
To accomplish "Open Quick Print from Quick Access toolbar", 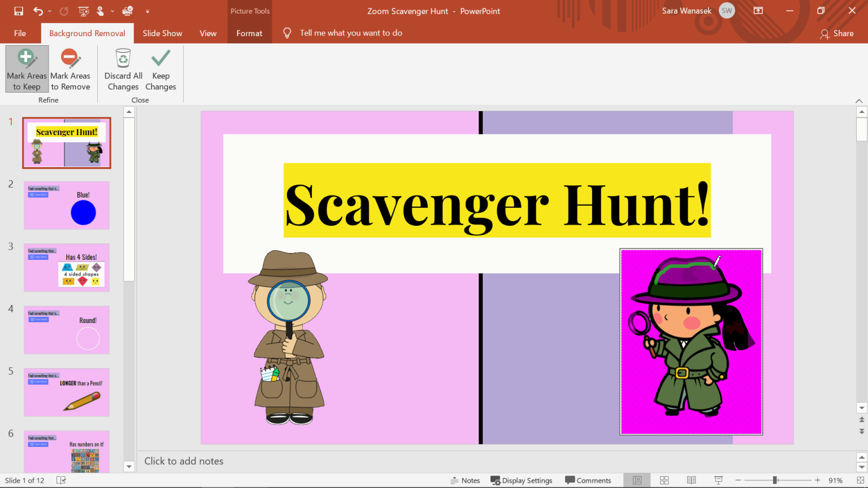I will point(127,11).
